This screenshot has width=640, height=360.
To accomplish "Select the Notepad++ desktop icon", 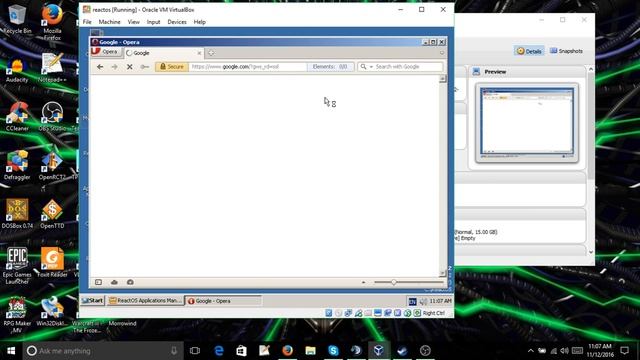I will (52, 67).
